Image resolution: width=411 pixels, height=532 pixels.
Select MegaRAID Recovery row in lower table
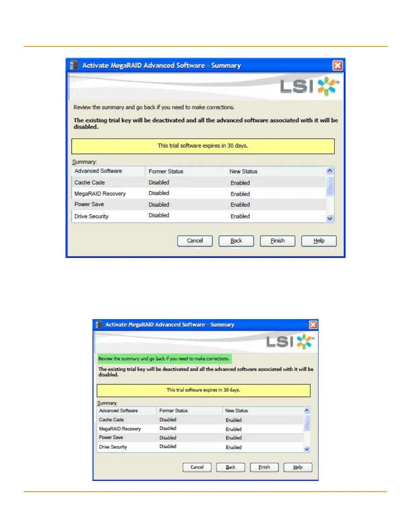200,429
